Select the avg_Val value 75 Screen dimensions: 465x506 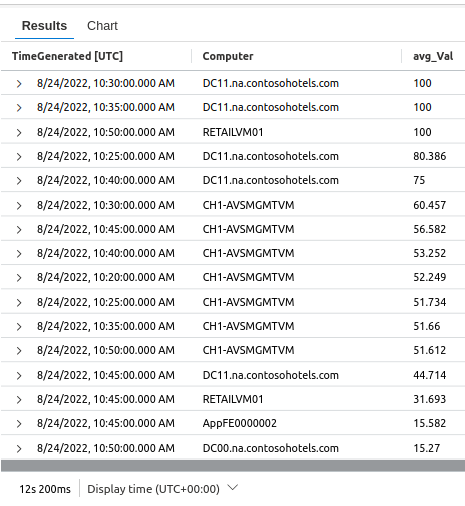[x=419, y=180]
